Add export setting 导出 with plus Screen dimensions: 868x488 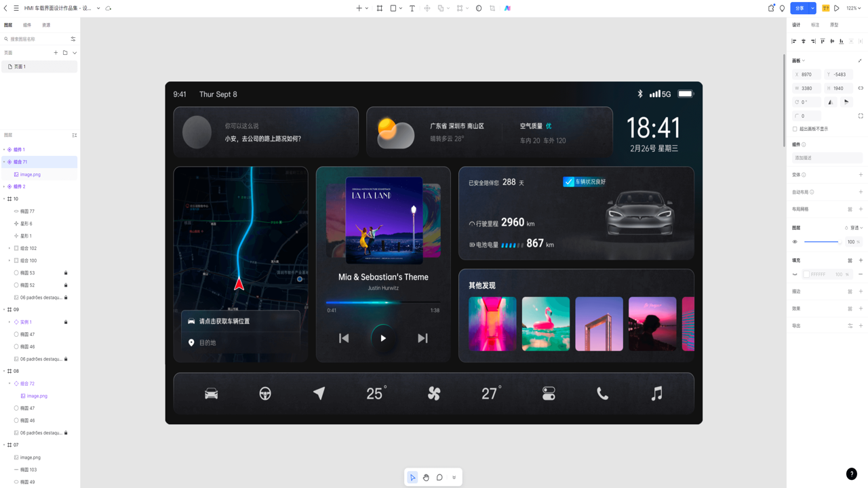click(x=861, y=325)
